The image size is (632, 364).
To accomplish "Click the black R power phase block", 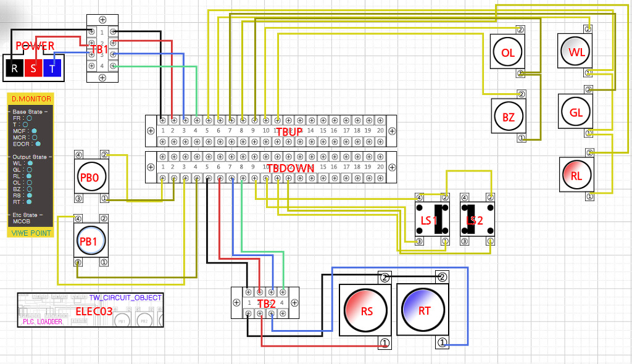I will tap(15, 68).
